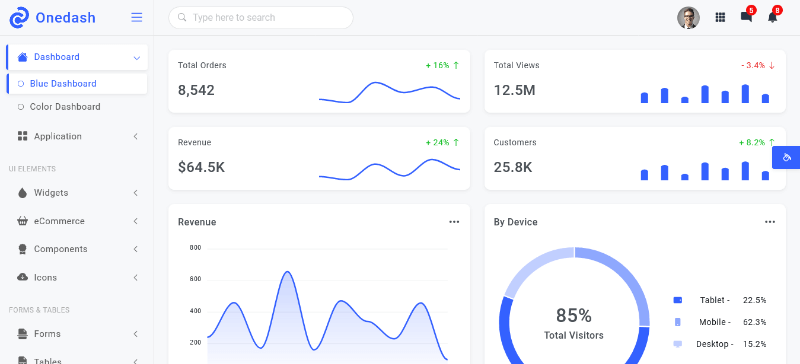Open the messages chat icon
Screen dimensions: 800x364
pyautogui.click(x=746, y=17)
